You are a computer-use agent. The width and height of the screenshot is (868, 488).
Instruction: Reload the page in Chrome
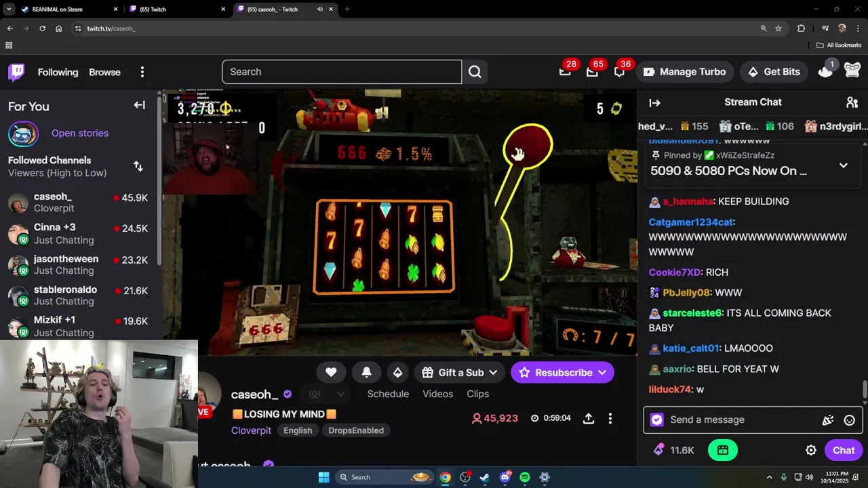tap(42, 28)
